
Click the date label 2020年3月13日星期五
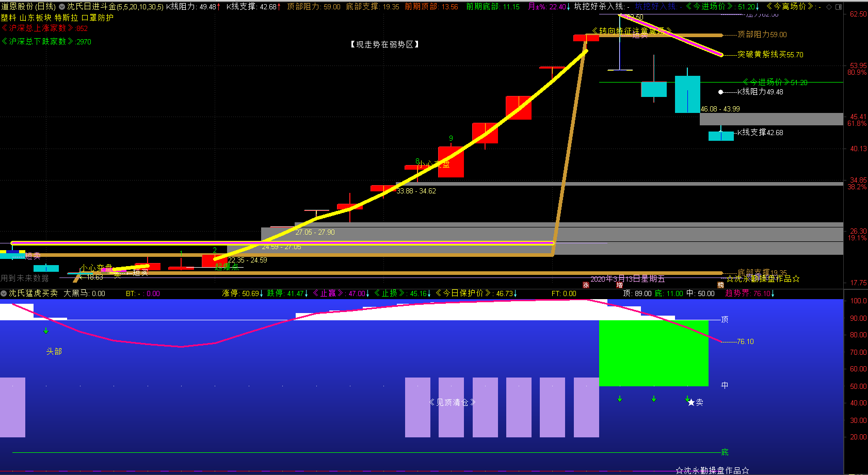628,279
